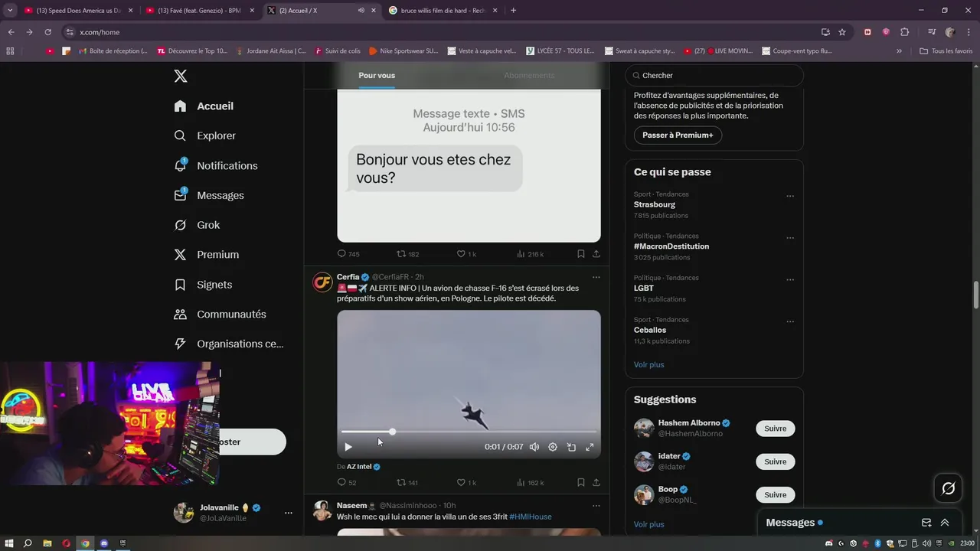Like the SMS screenshot post

[466, 253]
